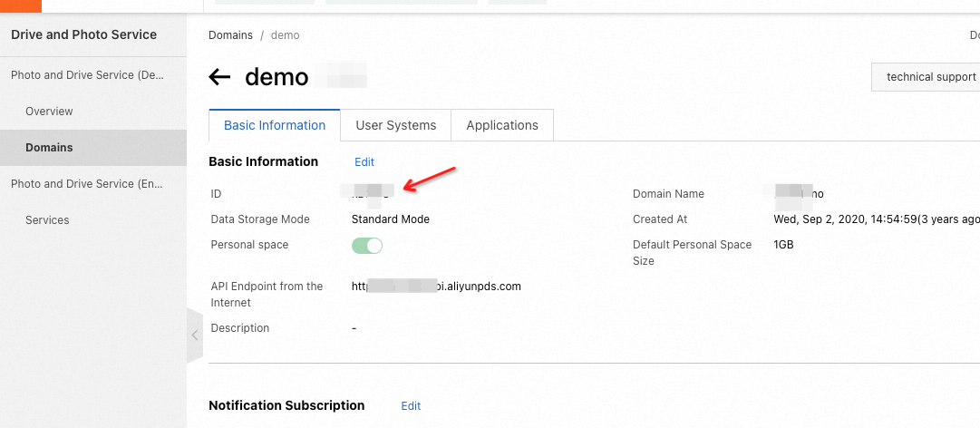
Task: Click Edit next to Notification Subscription
Action: point(411,406)
